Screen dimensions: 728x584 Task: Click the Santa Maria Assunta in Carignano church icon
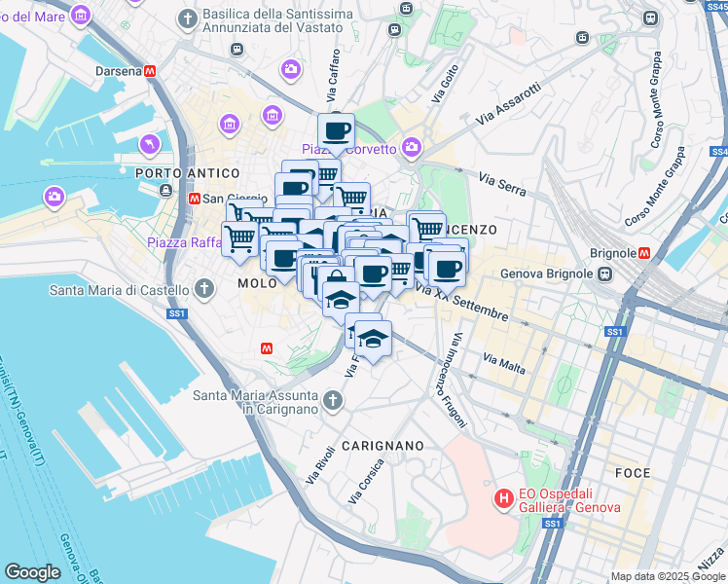(x=333, y=401)
